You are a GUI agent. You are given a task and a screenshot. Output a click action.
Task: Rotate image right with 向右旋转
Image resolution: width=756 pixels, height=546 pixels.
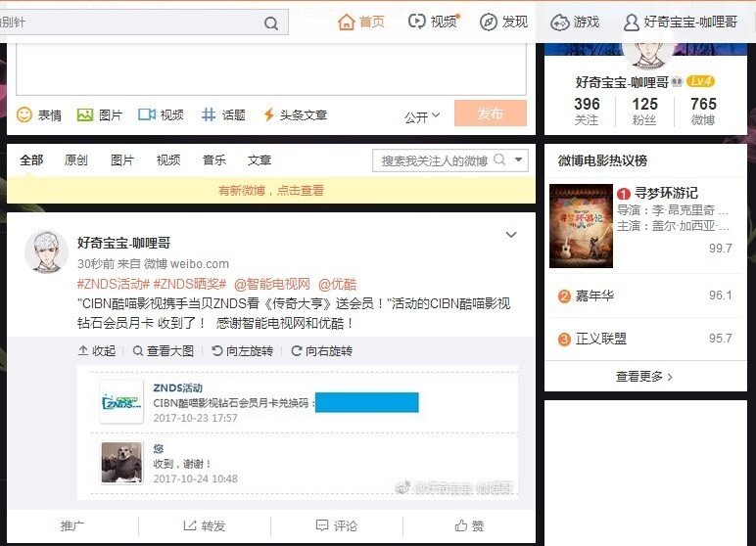click(321, 351)
